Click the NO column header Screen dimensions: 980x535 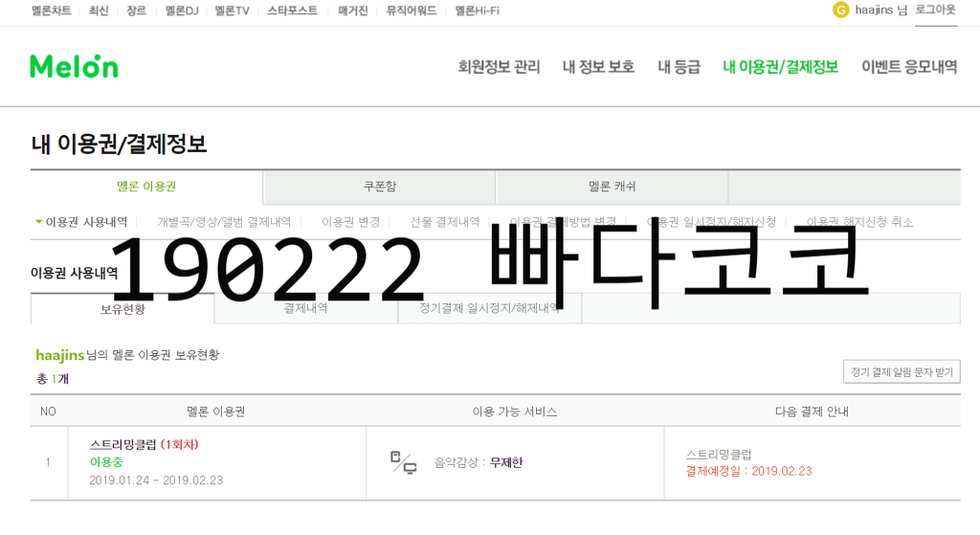coord(48,412)
